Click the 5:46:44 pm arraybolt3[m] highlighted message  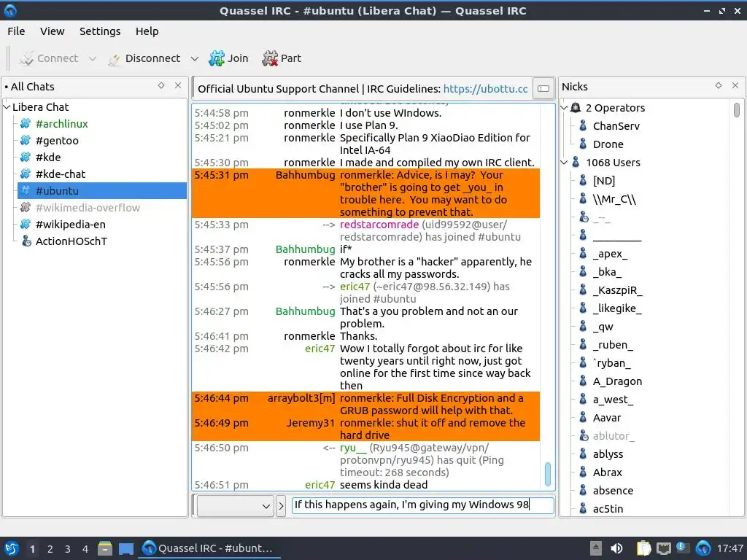pos(365,404)
